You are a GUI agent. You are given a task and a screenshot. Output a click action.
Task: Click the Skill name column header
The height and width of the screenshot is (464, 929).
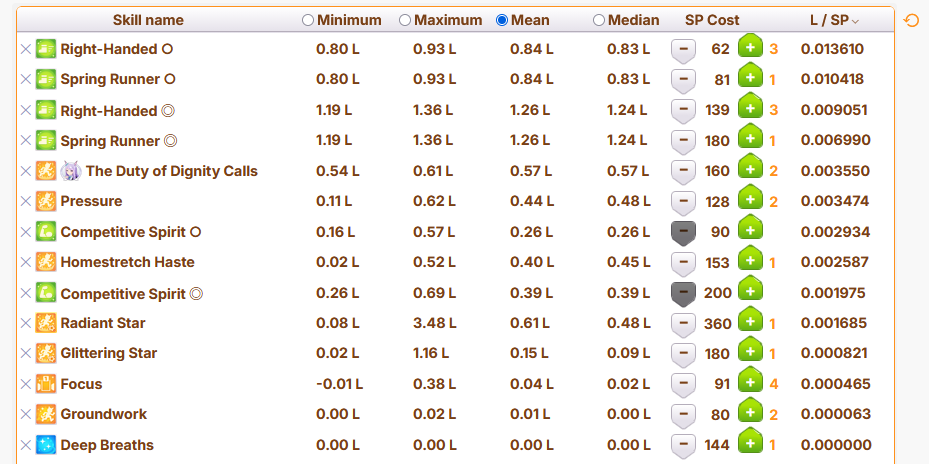[x=148, y=20]
